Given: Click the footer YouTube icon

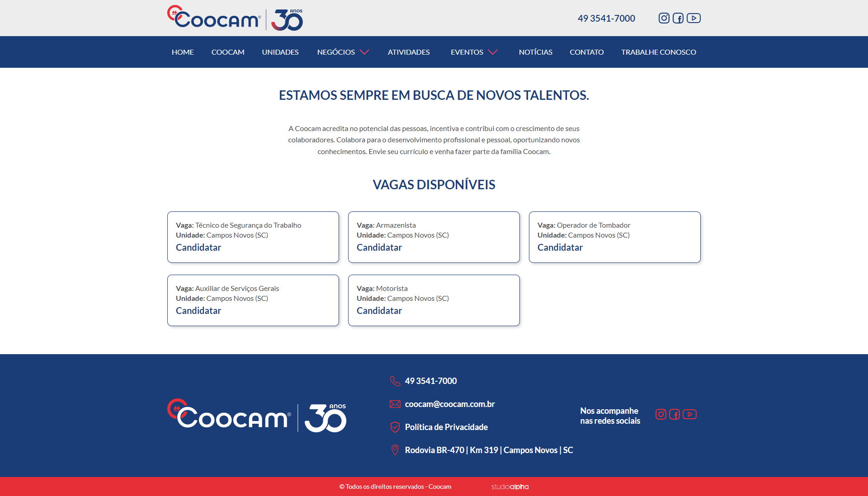Looking at the screenshot, I should click(x=689, y=414).
